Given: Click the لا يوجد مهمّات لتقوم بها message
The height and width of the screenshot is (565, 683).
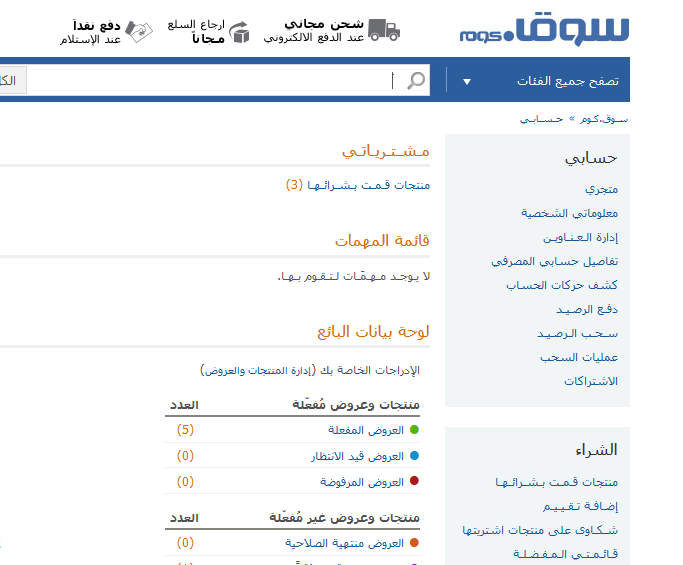Looking at the screenshot, I should tap(354, 277).
